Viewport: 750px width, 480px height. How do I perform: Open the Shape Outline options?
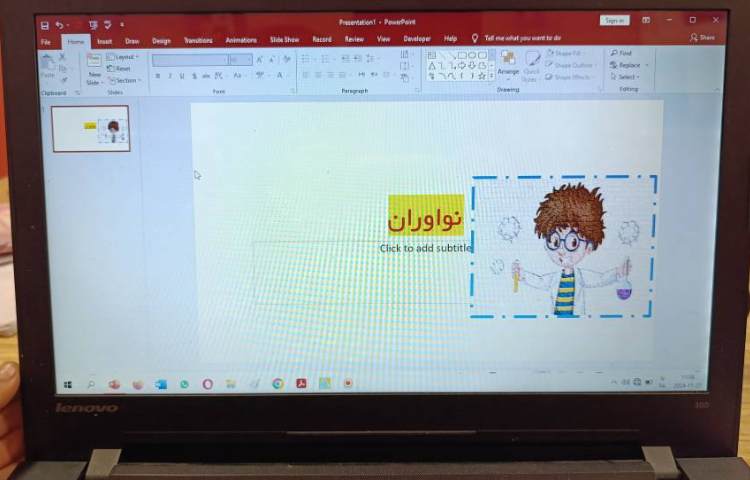[x=571, y=65]
